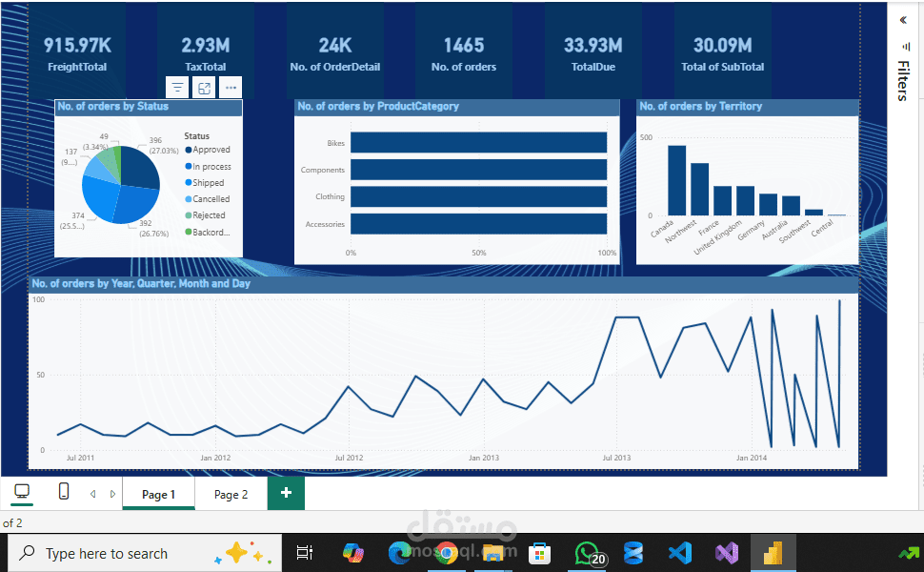Open WhatsApp from the taskbar

587,553
